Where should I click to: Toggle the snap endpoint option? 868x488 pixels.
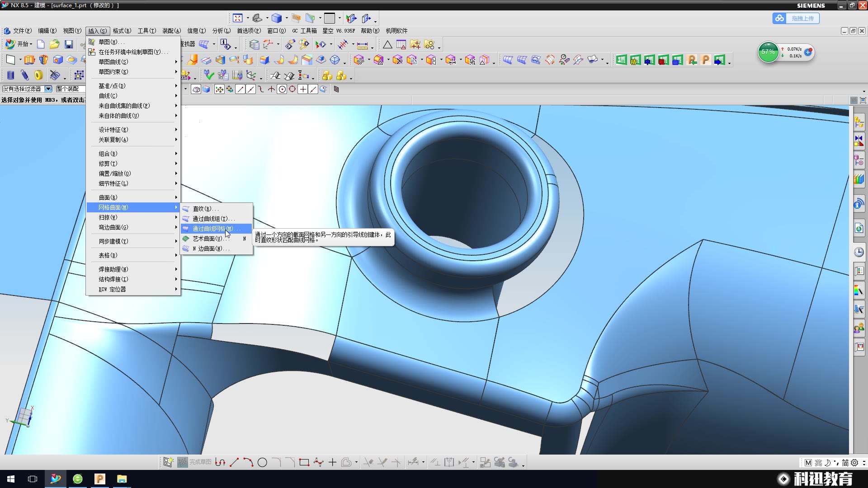[x=241, y=89]
